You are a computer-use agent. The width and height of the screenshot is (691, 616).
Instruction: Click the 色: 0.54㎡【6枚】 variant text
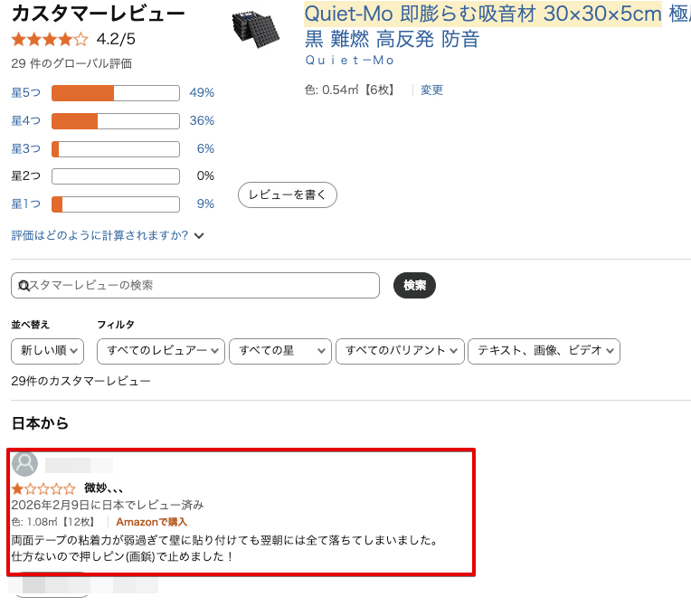[349, 90]
